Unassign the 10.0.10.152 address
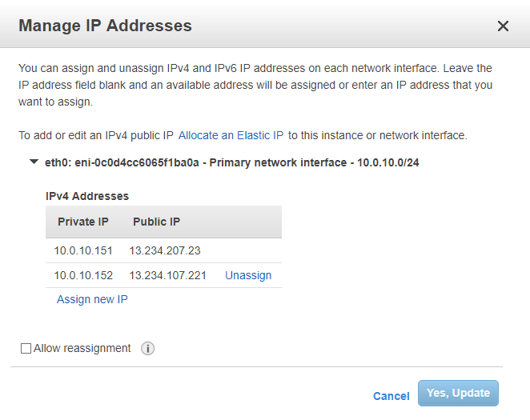 click(x=248, y=275)
